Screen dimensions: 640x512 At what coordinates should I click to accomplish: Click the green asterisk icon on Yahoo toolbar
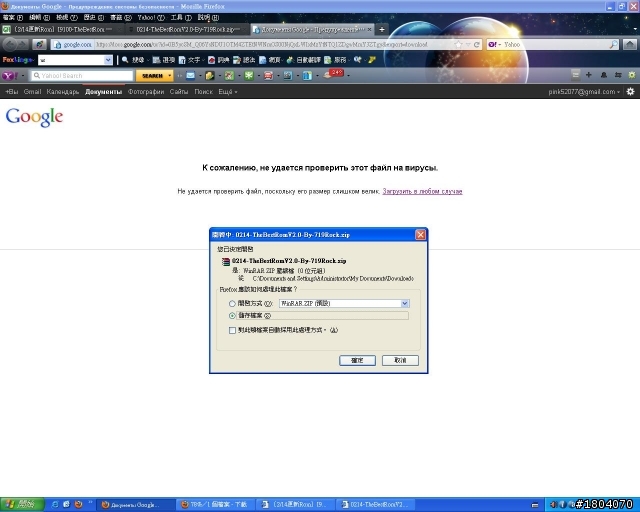(249, 76)
